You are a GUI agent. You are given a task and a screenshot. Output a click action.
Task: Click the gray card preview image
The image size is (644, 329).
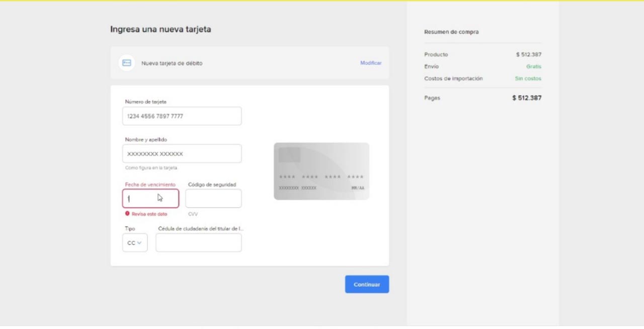(x=321, y=171)
